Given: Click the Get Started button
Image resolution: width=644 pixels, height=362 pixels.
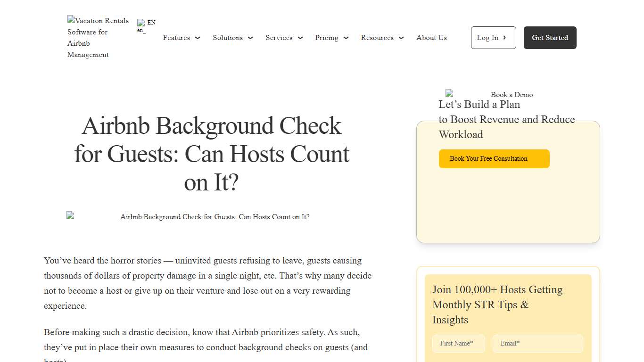Looking at the screenshot, I should click(550, 37).
